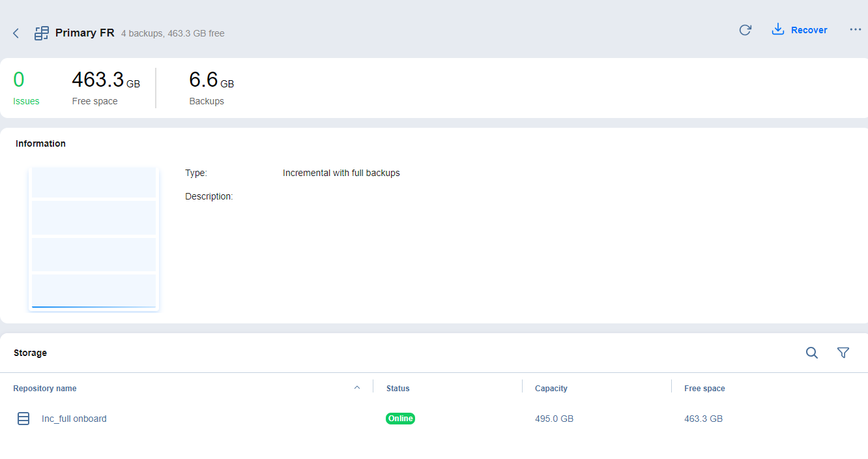Sort by the Status column header
Image resolution: width=868 pixels, height=459 pixels.
398,389
